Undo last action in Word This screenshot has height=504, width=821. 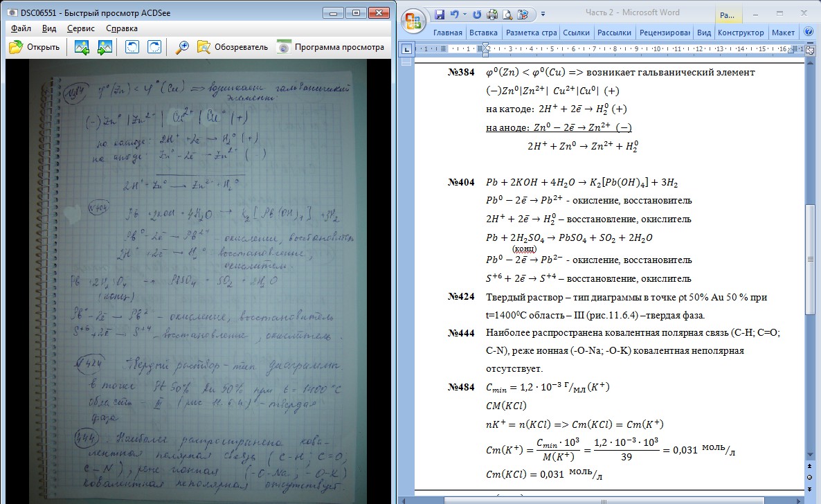pyautogui.click(x=455, y=15)
